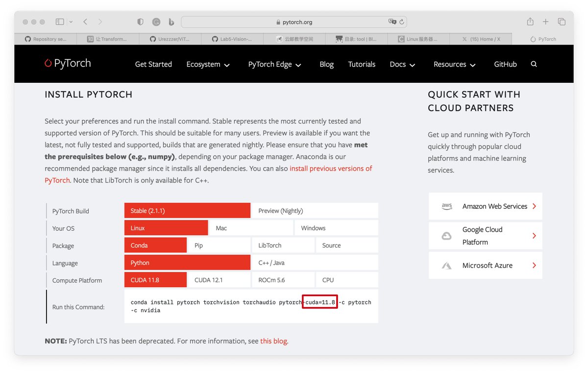
Task: Select the Preview (Nightly) build
Action: point(315,211)
